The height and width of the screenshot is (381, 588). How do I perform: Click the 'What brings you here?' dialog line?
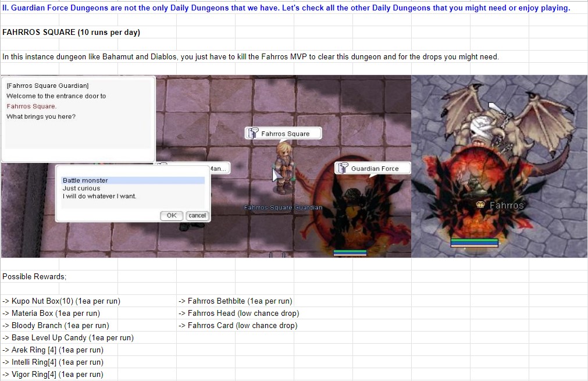(x=41, y=116)
